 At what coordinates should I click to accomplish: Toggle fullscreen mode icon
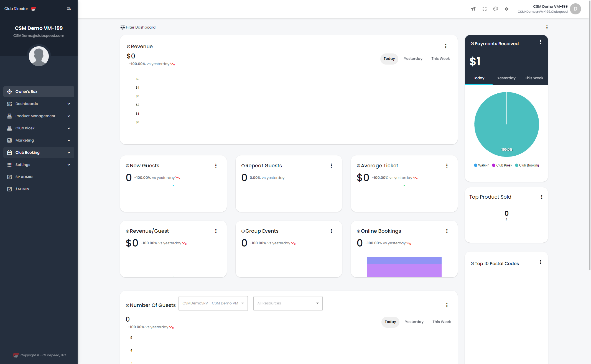(485, 9)
